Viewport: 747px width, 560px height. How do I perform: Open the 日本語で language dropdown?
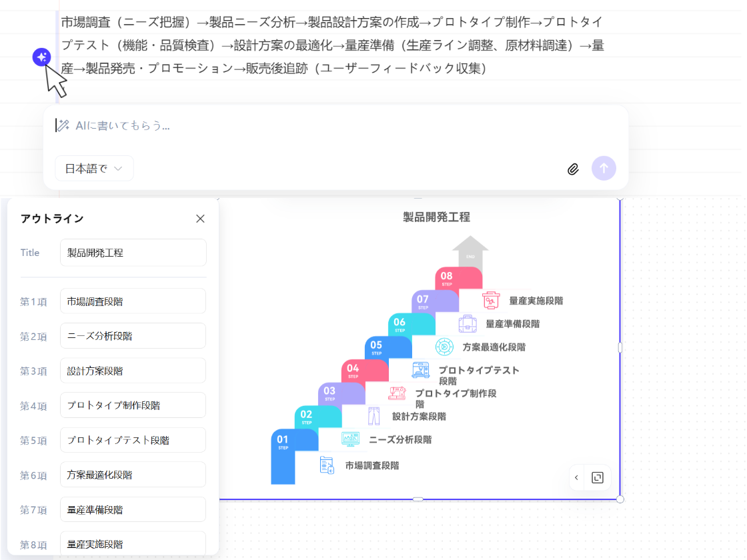tap(94, 169)
